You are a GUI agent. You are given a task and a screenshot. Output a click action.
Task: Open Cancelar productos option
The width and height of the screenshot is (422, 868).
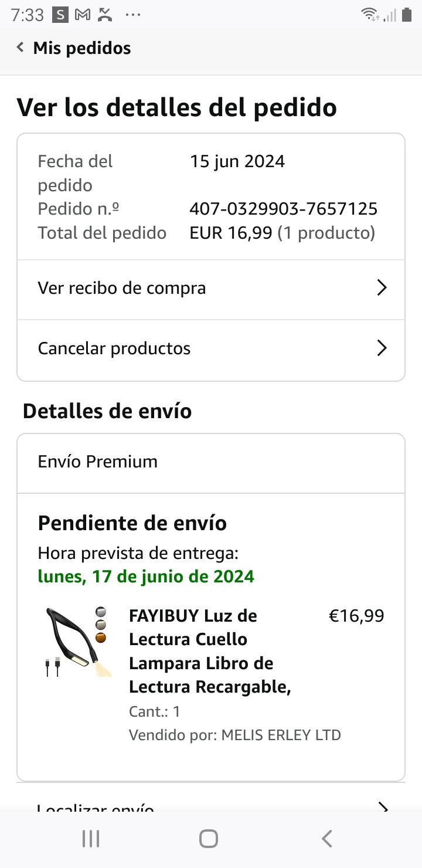coord(114,348)
